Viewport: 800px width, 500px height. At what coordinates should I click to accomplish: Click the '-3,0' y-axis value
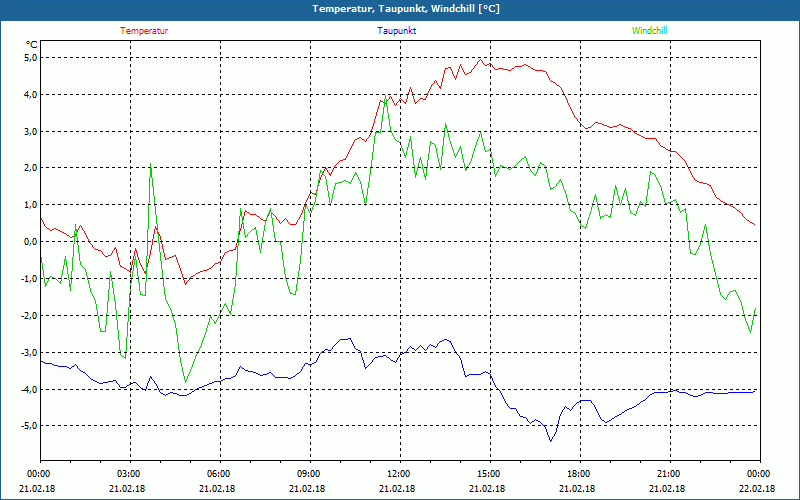click(30, 352)
